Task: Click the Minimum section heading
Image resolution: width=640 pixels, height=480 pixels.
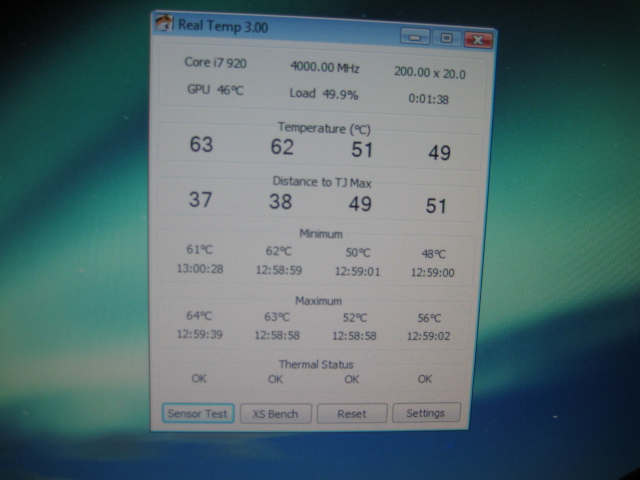Action: click(x=321, y=234)
